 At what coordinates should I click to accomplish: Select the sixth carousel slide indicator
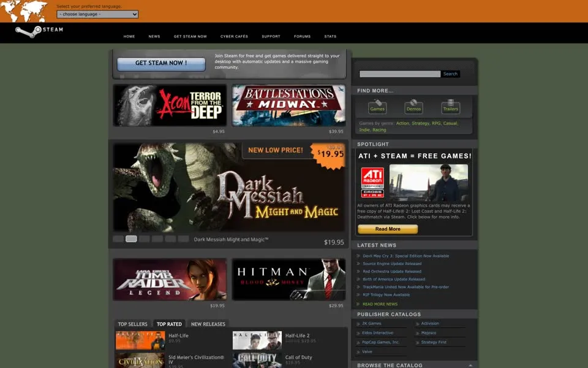(183, 239)
